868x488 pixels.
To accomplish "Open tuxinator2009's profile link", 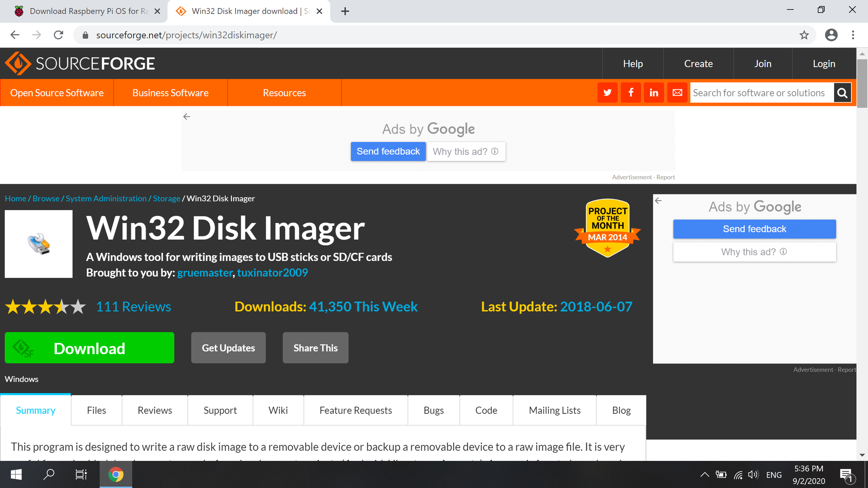I will [x=273, y=273].
